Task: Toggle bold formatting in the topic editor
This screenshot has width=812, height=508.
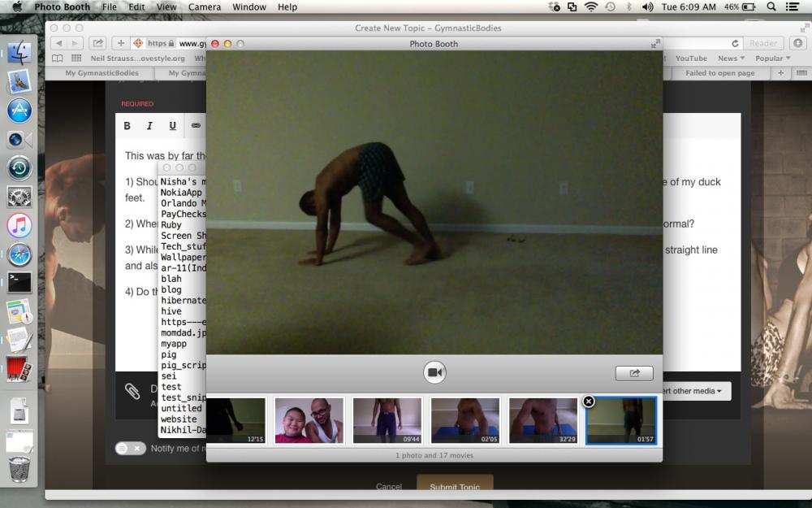Action: point(127,125)
